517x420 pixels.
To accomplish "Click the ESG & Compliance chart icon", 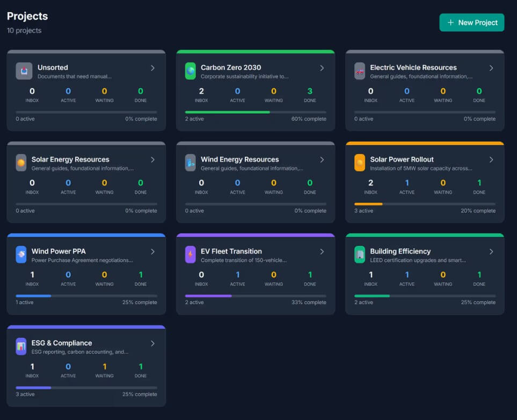I will (x=21, y=347).
